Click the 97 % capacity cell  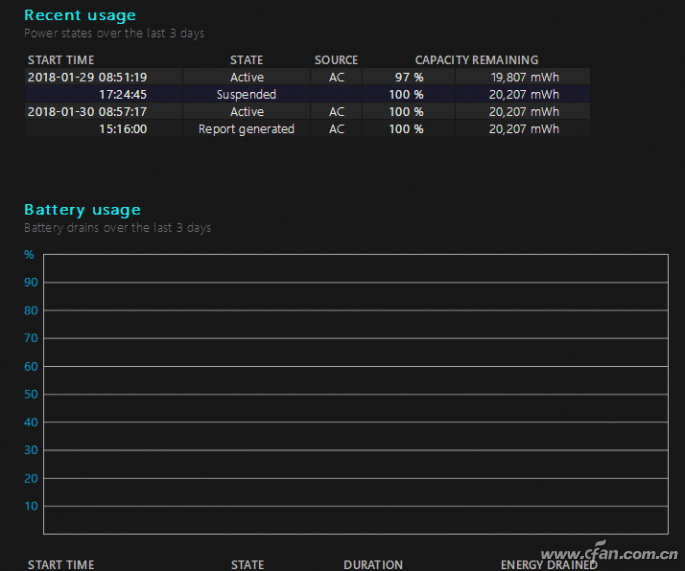pos(409,77)
